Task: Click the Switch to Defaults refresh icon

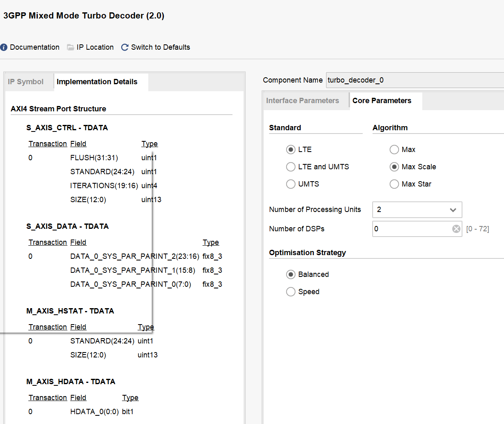Action: click(125, 47)
